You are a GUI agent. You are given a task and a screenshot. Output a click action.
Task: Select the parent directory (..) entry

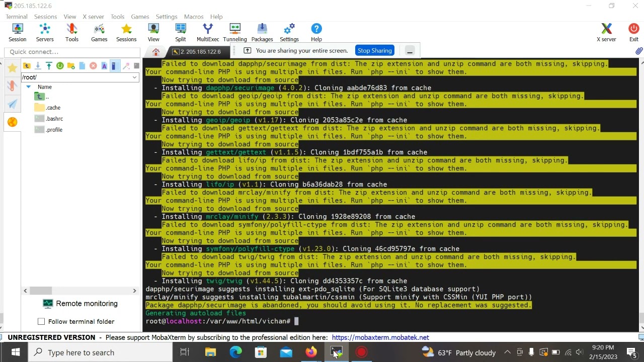[42, 97]
